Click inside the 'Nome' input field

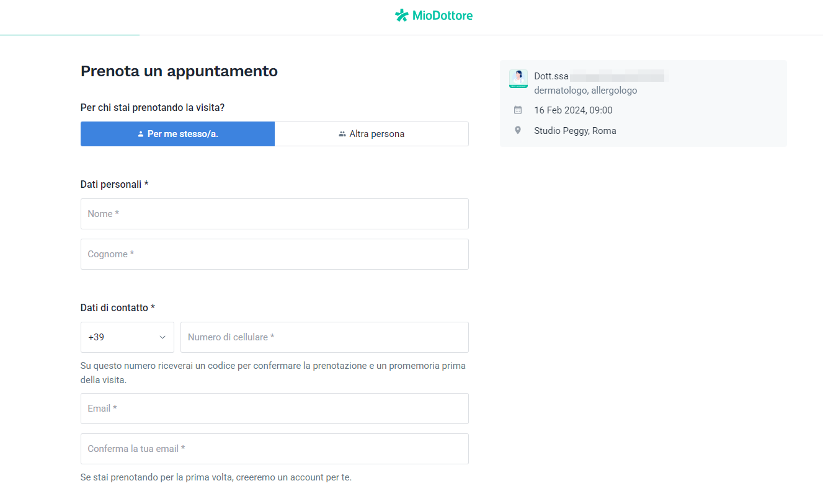click(x=274, y=213)
